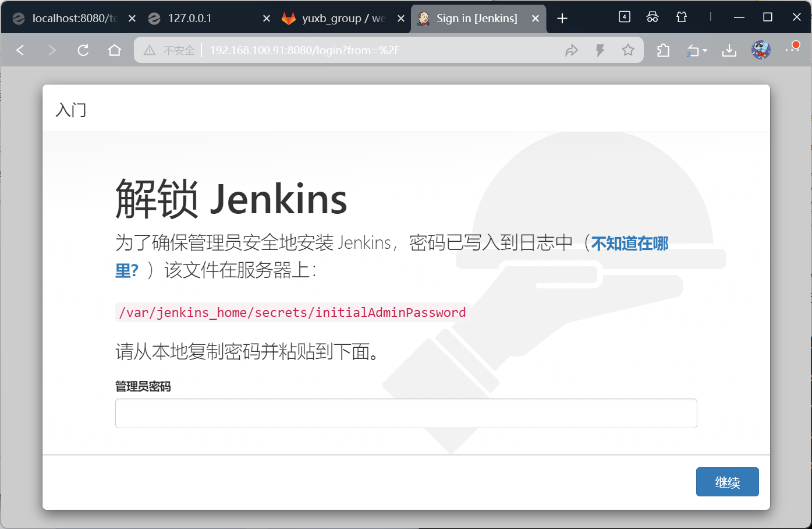The image size is (812, 529).
Task: Click the not-secure warning triangle icon
Action: pyautogui.click(x=150, y=51)
